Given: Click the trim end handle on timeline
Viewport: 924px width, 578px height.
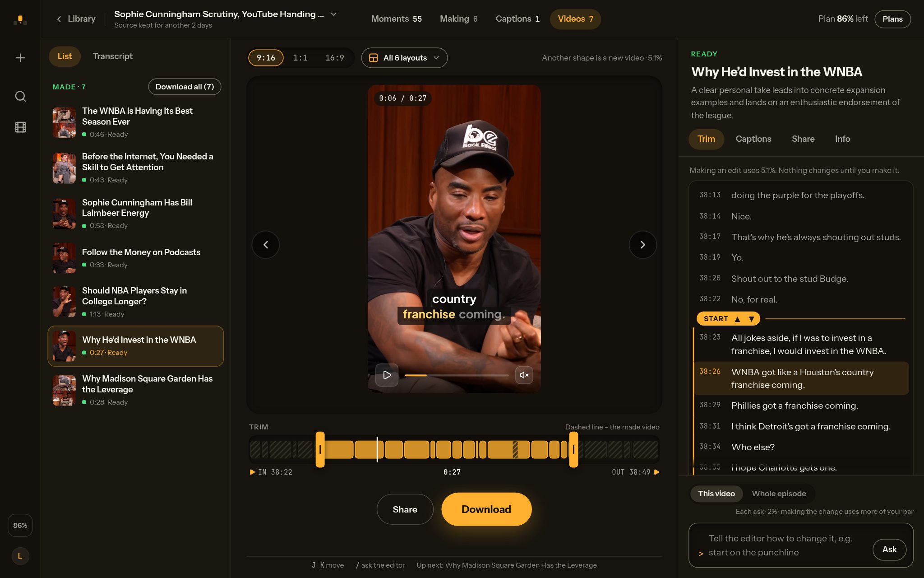Looking at the screenshot, I should pyautogui.click(x=573, y=449).
